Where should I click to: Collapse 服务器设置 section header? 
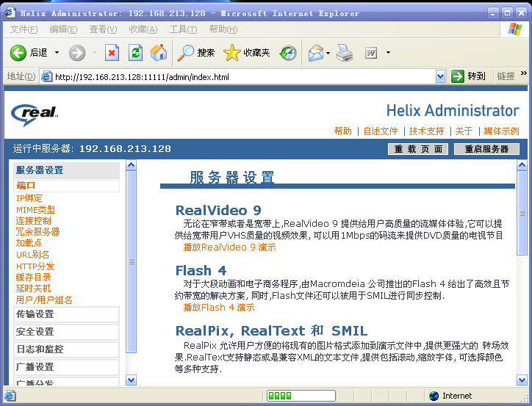(x=66, y=170)
